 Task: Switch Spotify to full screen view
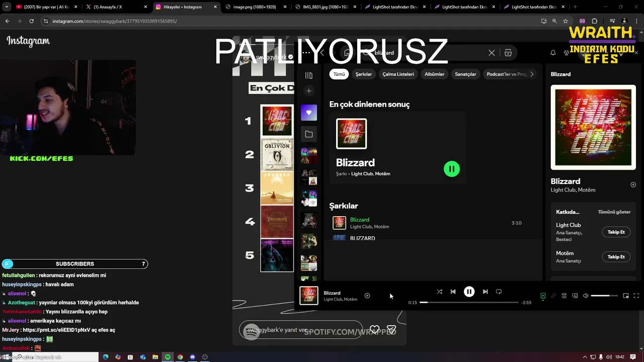636,296
